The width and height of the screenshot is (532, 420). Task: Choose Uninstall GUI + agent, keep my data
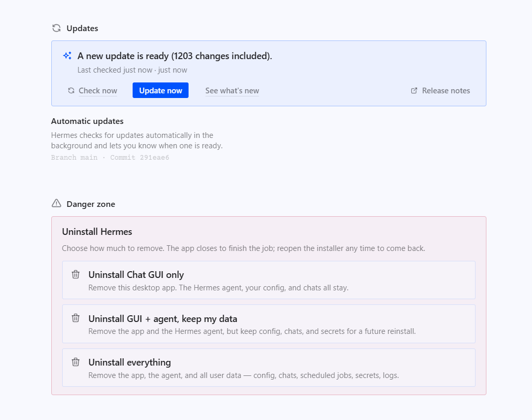[269, 324]
